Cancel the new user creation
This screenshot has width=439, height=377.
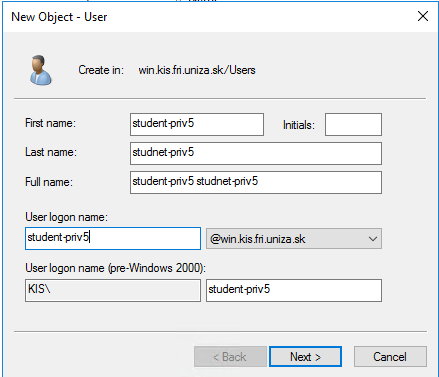click(390, 357)
